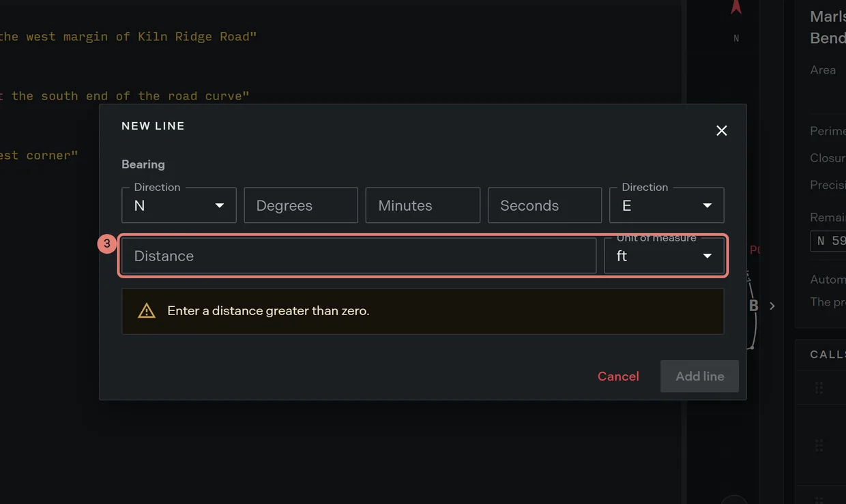The height and width of the screenshot is (504, 846).
Task: Close the New Line dialog with X
Action: click(x=721, y=130)
